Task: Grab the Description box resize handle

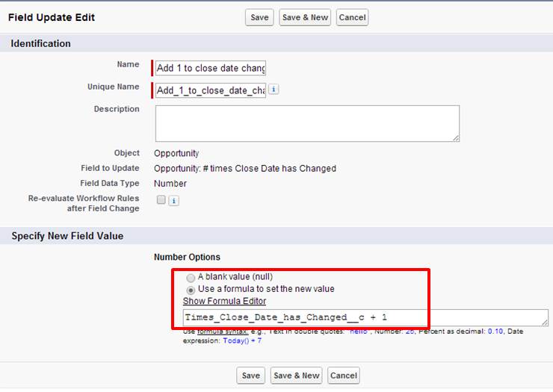Action: [x=456, y=138]
